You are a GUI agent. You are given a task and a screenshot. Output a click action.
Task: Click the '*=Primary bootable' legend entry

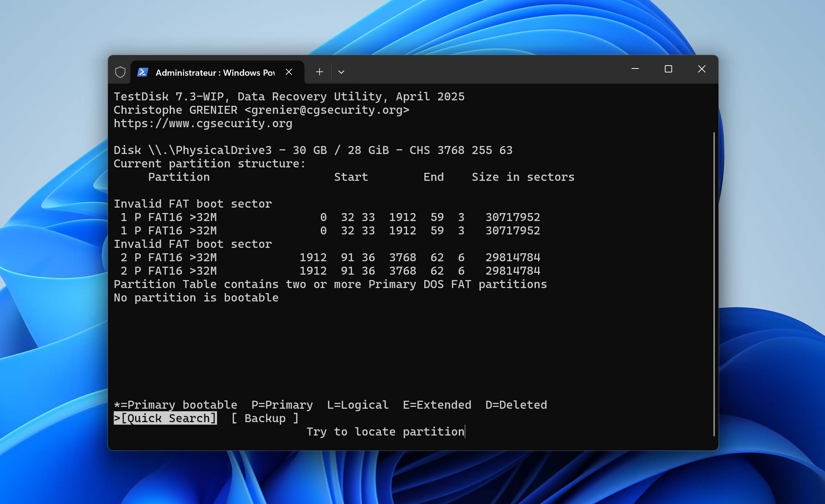175,405
